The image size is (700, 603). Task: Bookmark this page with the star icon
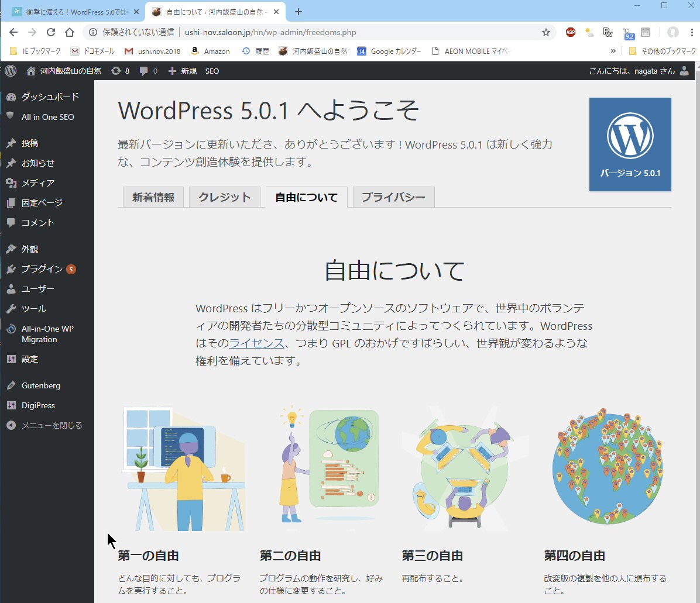coord(545,32)
